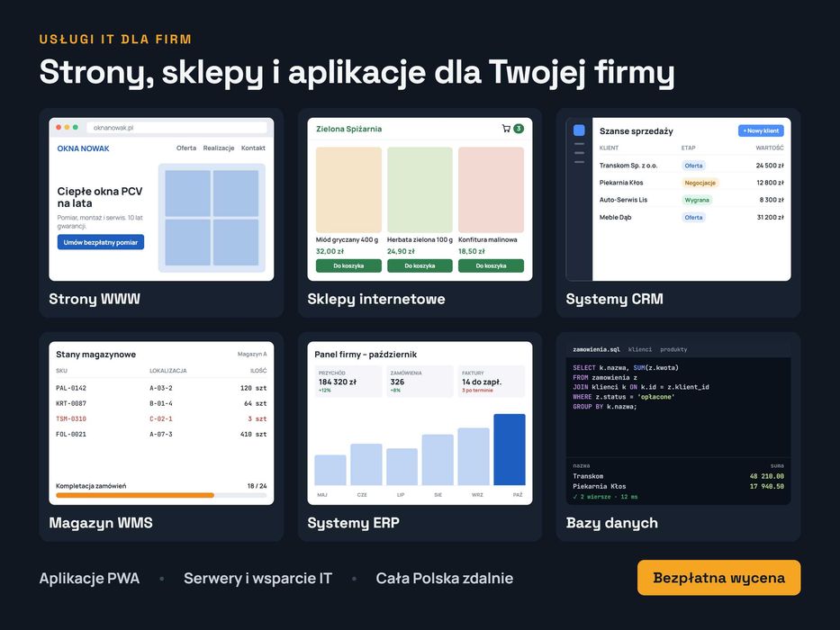
Task: Click the PRZYCHÓD 184 320 zł card
Action: [348, 382]
